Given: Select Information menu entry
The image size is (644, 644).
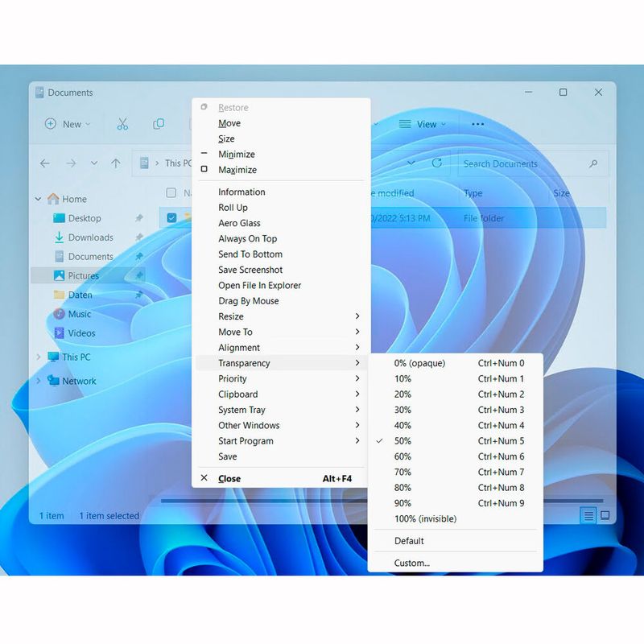Looking at the screenshot, I should pyautogui.click(x=281, y=192).
